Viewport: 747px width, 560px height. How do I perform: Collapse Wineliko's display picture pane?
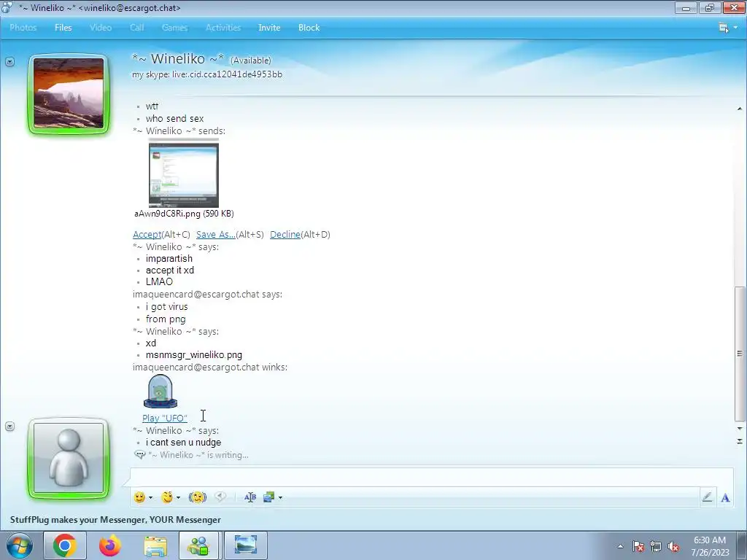9,61
